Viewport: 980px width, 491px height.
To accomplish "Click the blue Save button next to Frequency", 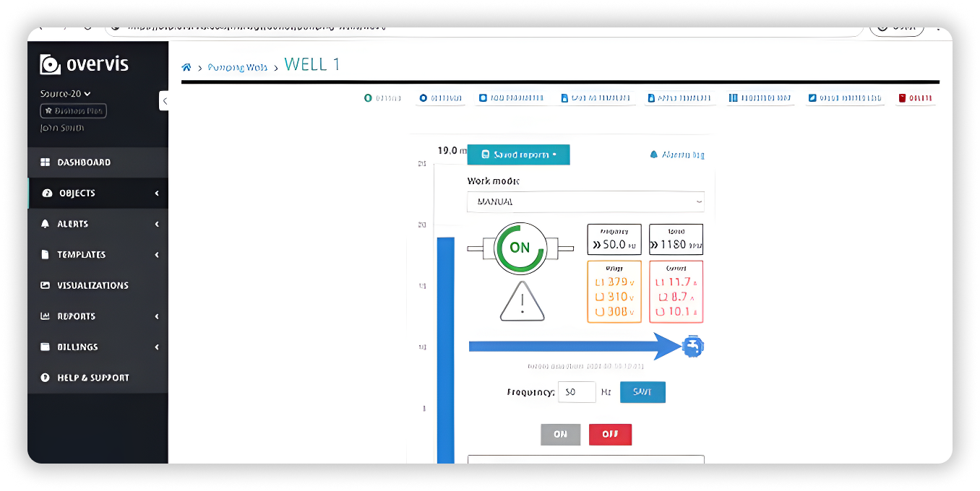I will pyautogui.click(x=642, y=392).
